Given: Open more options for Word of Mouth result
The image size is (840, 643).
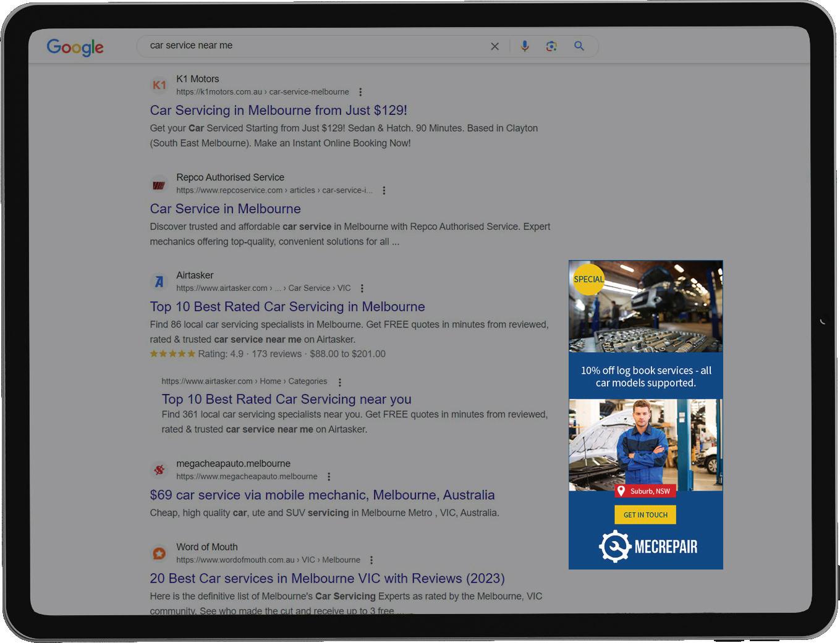Looking at the screenshot, I should (x=371, y=560).
